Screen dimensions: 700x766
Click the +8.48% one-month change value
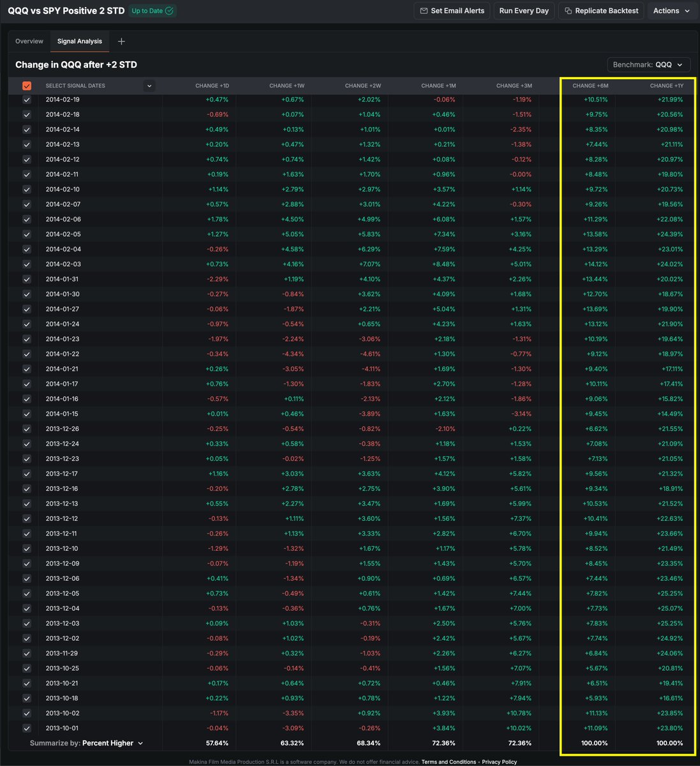(443, 264)
